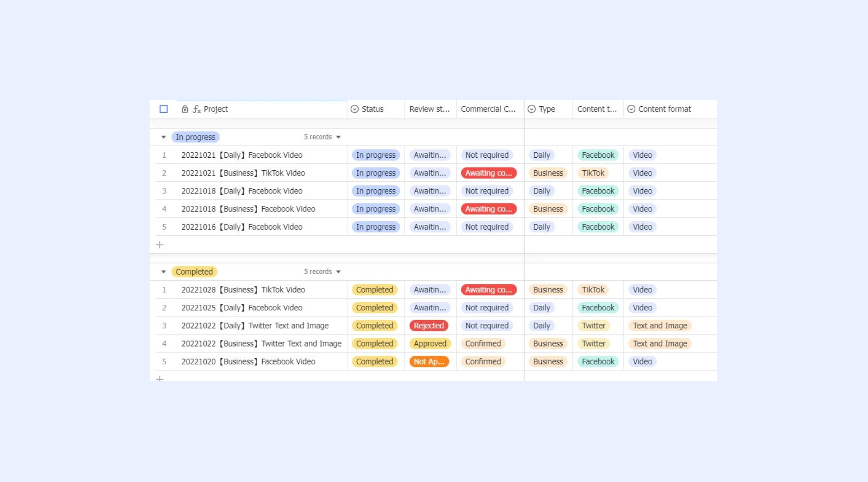Click the Review status column header
This screenshot has width=868, height=482.
click(x=430, y=109)
